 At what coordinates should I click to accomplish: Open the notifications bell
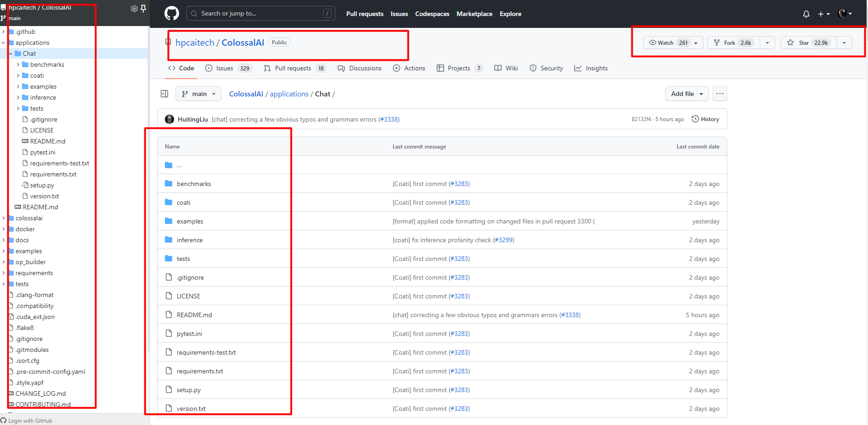coord(806,14)
